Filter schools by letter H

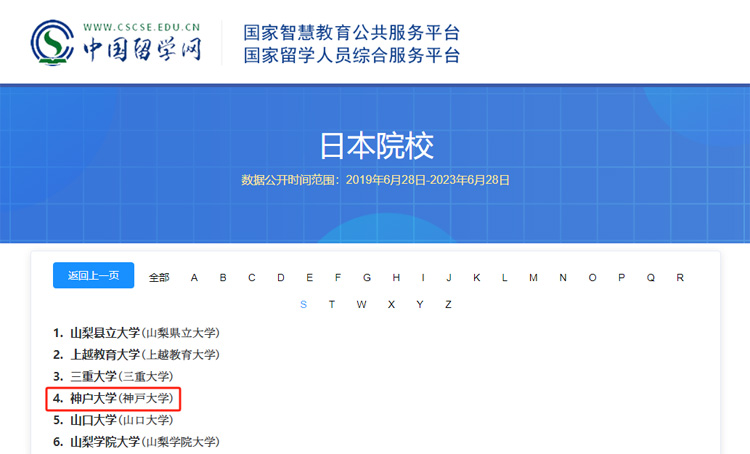click(x=396, y=277)
